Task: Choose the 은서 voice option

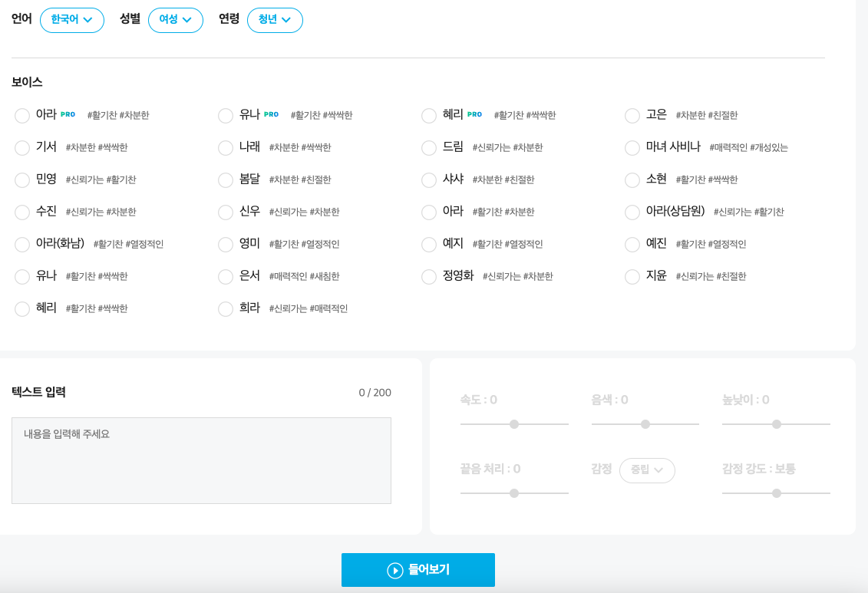Action: click(226, 277)
